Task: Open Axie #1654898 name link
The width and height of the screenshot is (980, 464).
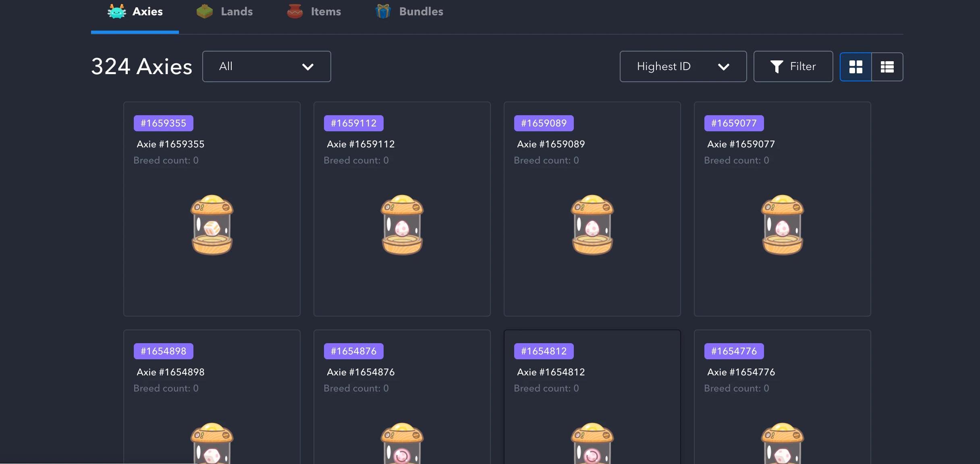Action: (170, 372)
